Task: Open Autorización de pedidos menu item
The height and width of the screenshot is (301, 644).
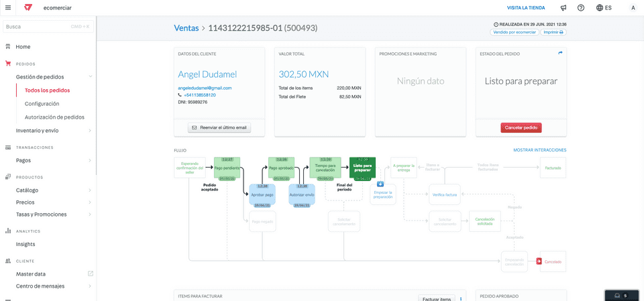Action: click(54, 117)
